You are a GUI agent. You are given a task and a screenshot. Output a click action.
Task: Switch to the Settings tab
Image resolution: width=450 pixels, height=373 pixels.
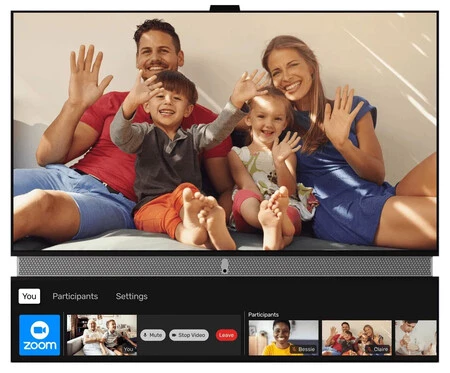pyautogui.click(x=132, y=296)
